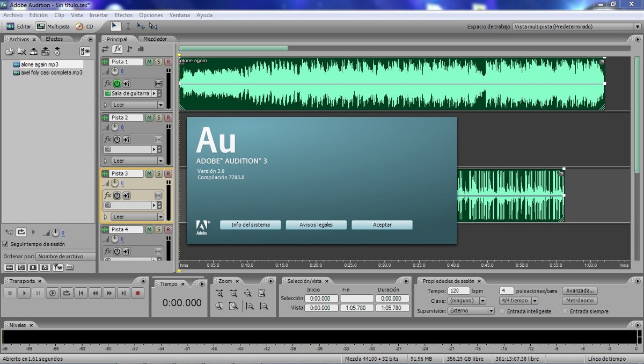644x364 pixels.
Task: Select axel foly casi completa.mp3 file
Action: coord(48,72)
